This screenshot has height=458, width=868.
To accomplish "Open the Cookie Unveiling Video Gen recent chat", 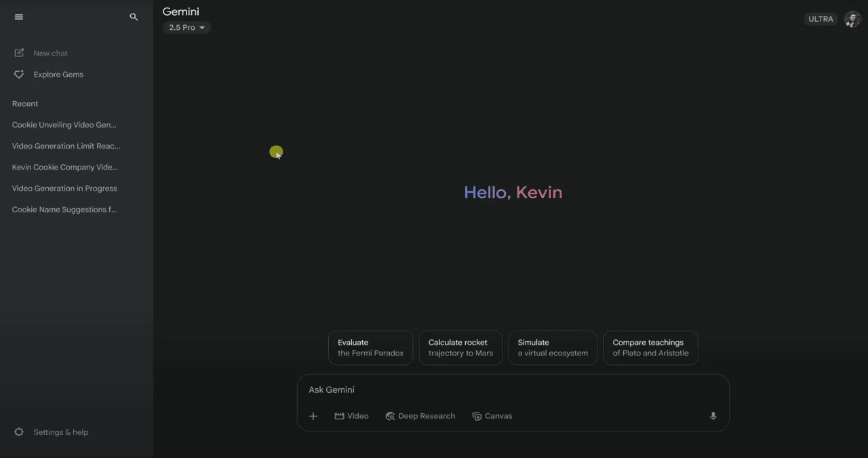I will [64, 125].
